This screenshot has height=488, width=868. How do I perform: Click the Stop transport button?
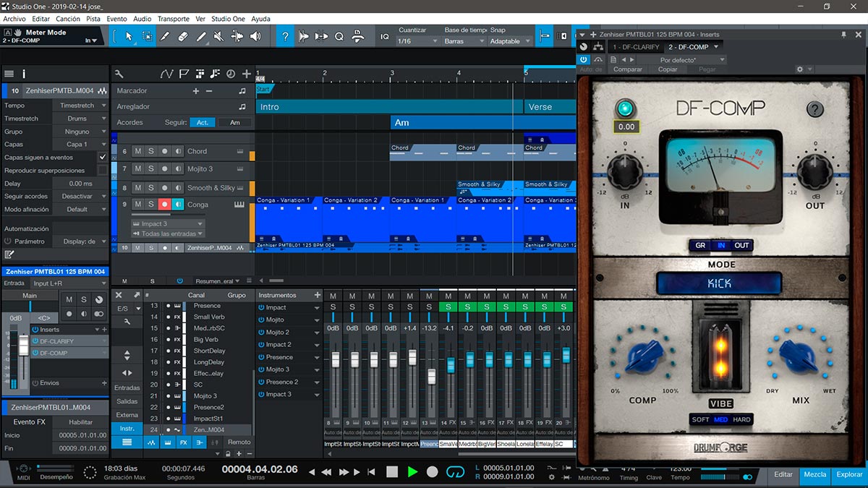coord(392,471)
